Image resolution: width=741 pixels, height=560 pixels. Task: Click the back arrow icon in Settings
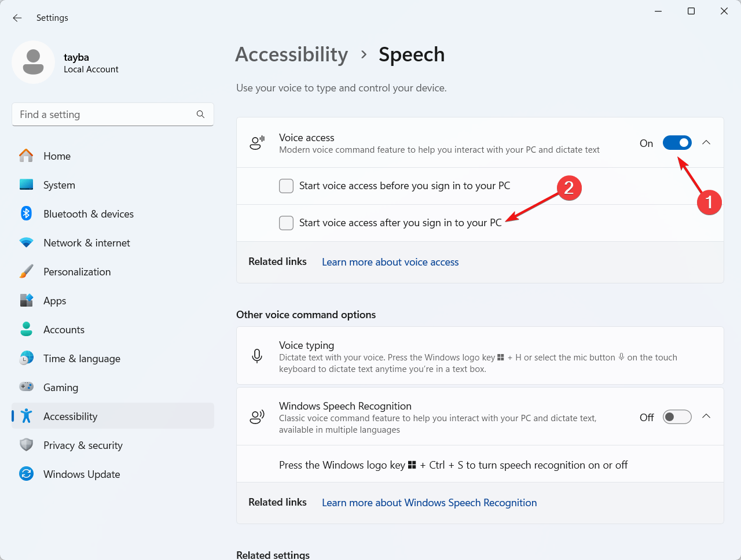coord(17,18)
